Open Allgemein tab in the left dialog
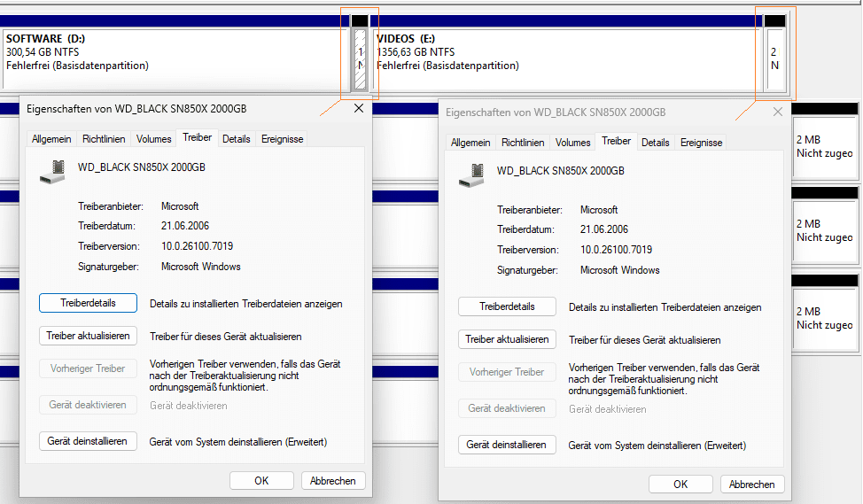 [x=51, y=139]
